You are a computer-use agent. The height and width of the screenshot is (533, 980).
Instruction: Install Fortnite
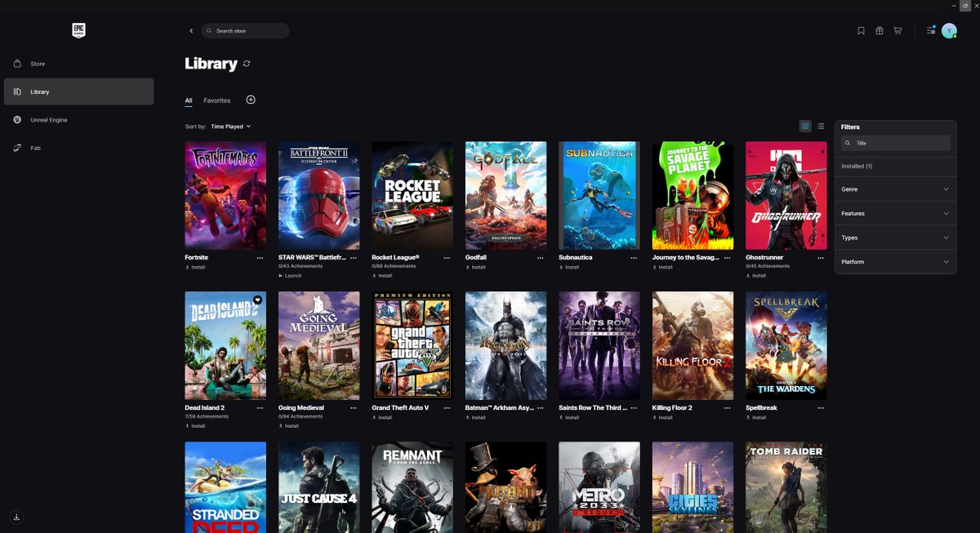pyautogui.click(x=195, y=267)
